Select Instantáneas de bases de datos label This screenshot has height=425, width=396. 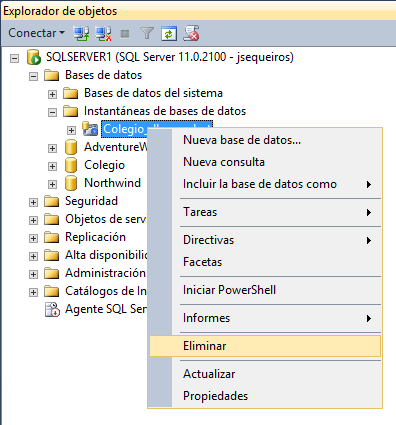165,111
